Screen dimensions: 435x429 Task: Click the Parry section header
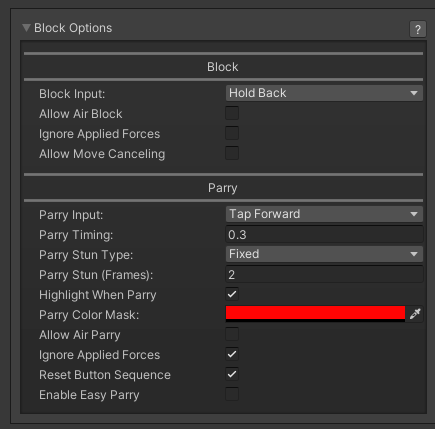(223, 188)
